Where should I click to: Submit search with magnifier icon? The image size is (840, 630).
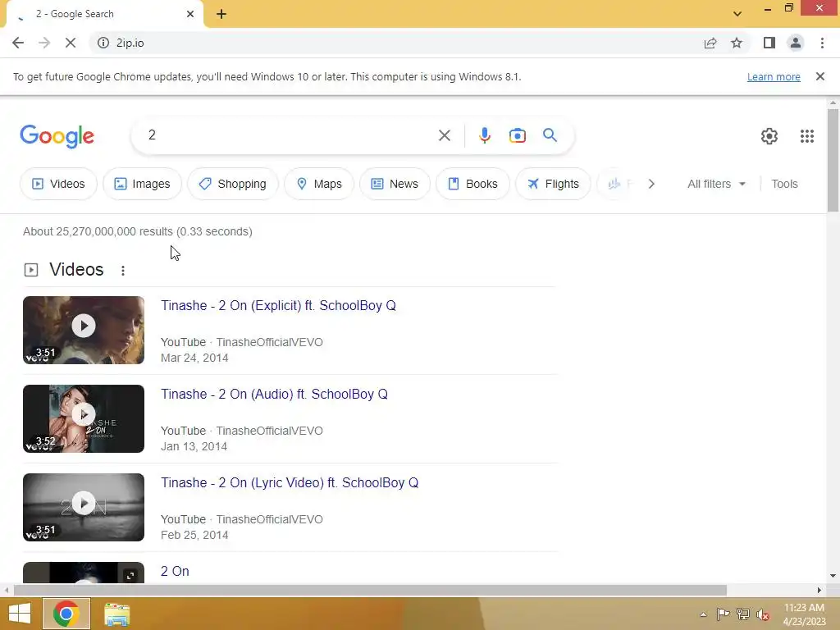(x=550, y=135)
